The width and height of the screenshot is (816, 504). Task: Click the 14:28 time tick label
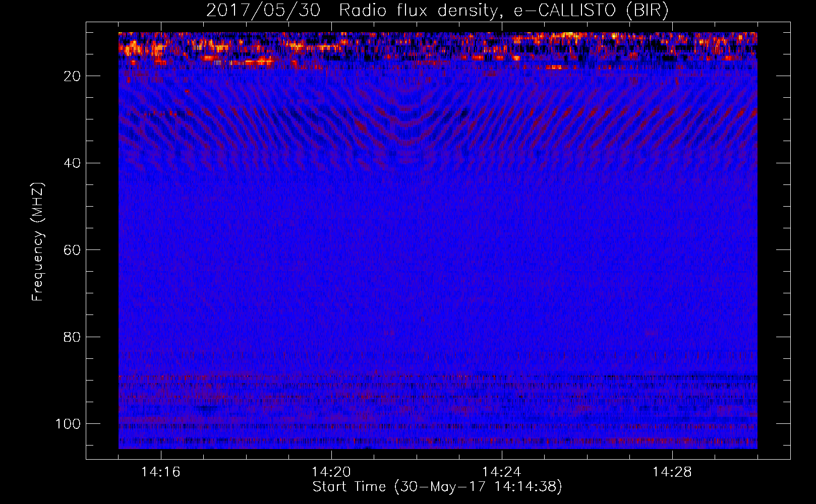click(x=672, y=472)
